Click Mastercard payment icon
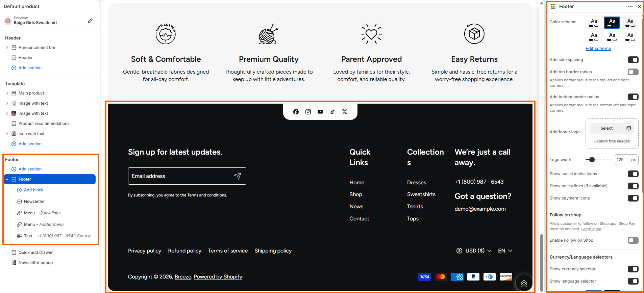 pos(441,277)
